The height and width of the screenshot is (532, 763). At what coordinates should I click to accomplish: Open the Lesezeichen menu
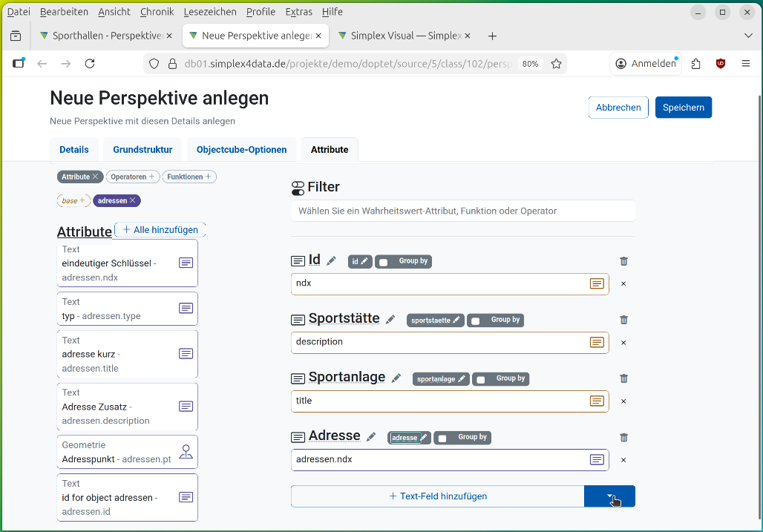pyautogui.click(x=209, y=12)
